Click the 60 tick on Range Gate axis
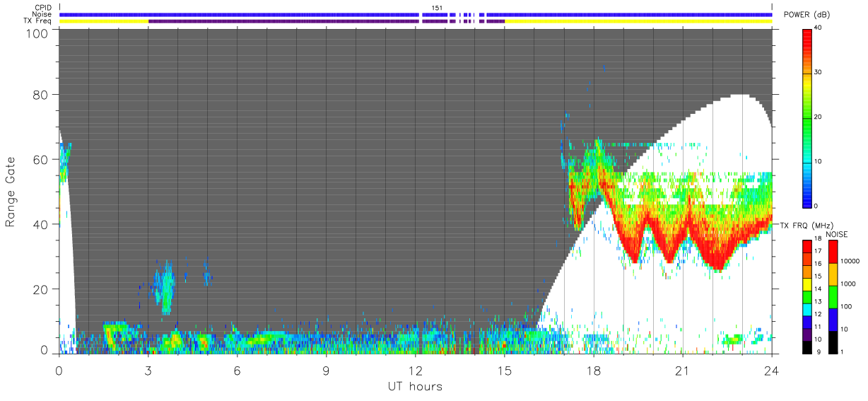 point(40,159)
